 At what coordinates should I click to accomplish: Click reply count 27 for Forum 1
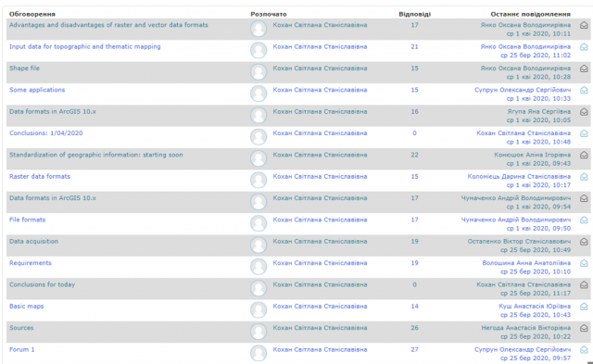coord(414,349)
